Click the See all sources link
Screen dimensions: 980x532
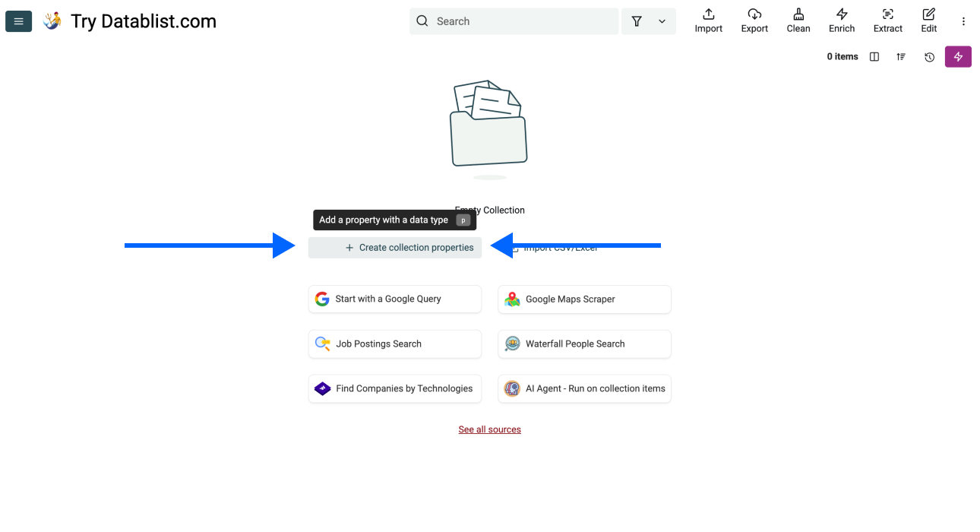[x=489, y=429]
